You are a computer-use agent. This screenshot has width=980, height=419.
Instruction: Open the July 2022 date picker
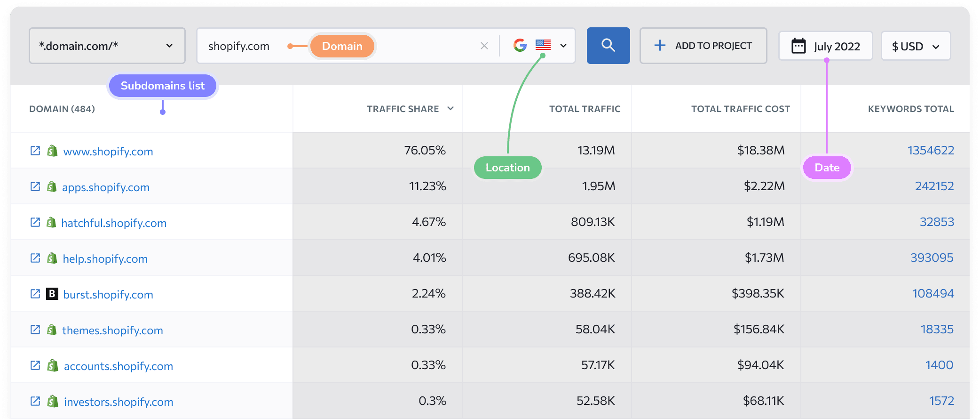[825, 46]
